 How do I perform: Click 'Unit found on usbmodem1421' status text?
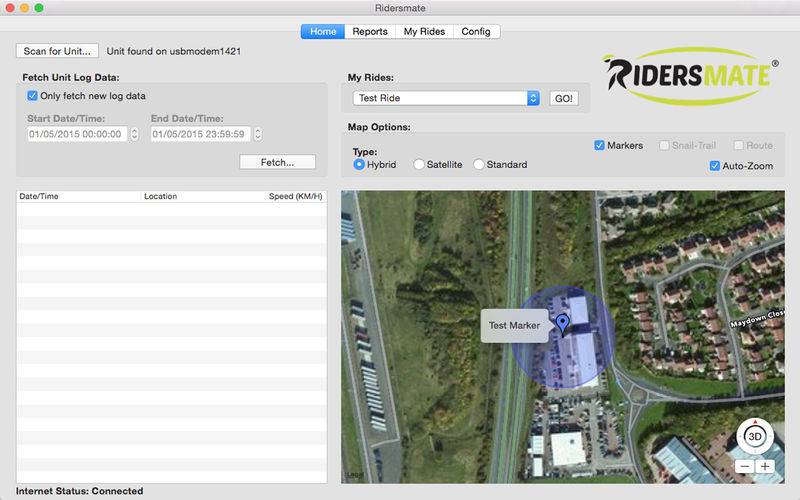173,51
